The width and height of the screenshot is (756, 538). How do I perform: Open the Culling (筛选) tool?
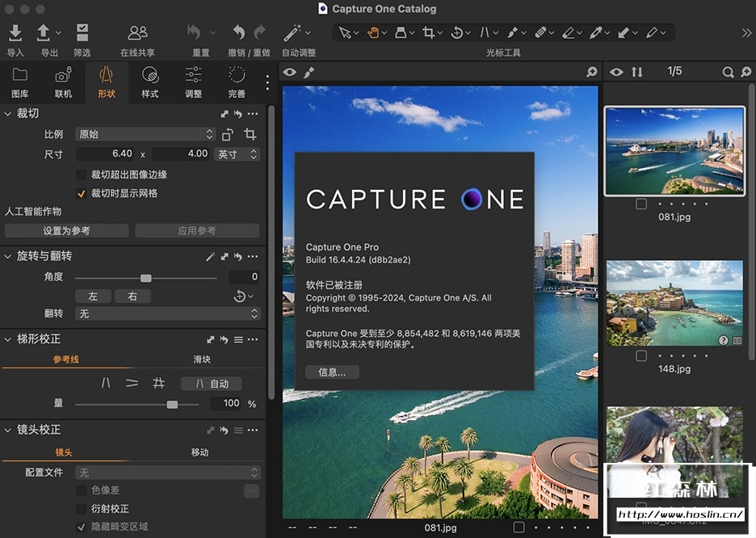tap(82, 33)
